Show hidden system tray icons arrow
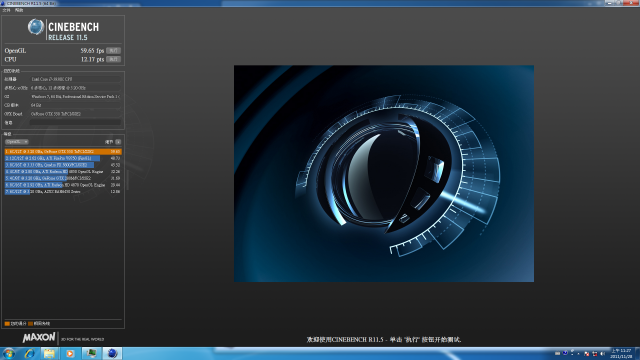 pyautogui.click(x=578, y=354)
